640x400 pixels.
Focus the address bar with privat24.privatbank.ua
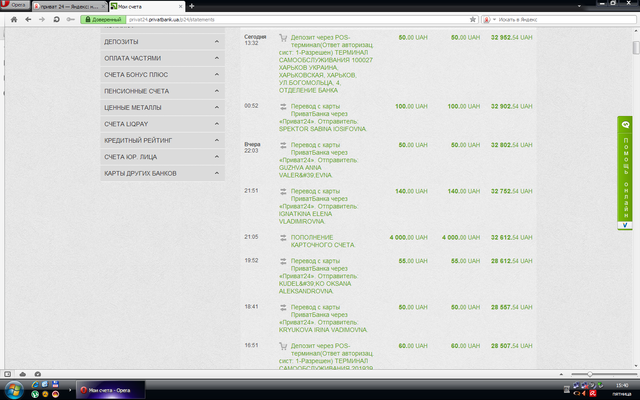tap(298, 19)
